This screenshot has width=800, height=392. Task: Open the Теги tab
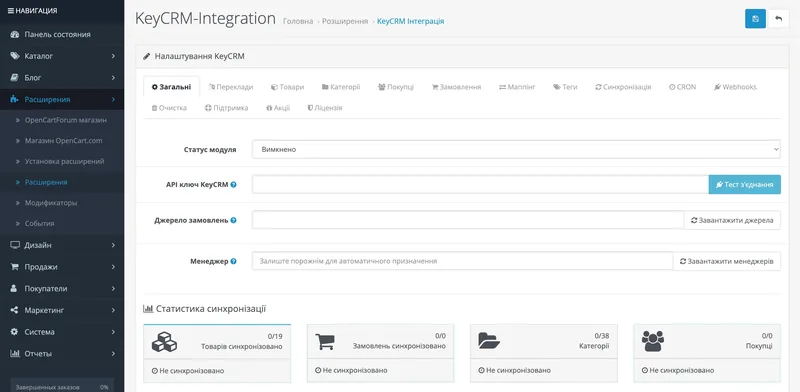pos(565,87)
